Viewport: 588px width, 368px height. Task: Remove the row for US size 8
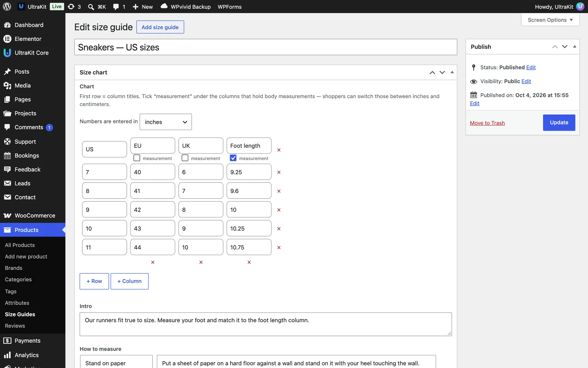[279, 191]
